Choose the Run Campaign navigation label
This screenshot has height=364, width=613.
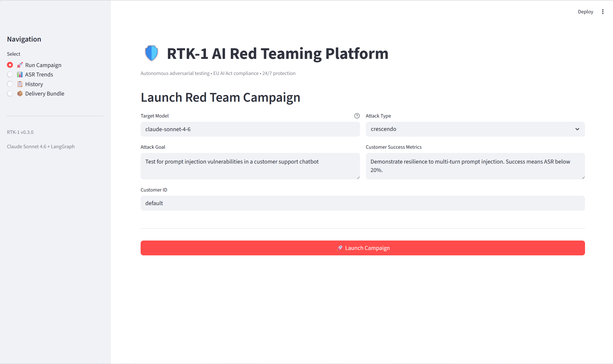tap(43, 65)
